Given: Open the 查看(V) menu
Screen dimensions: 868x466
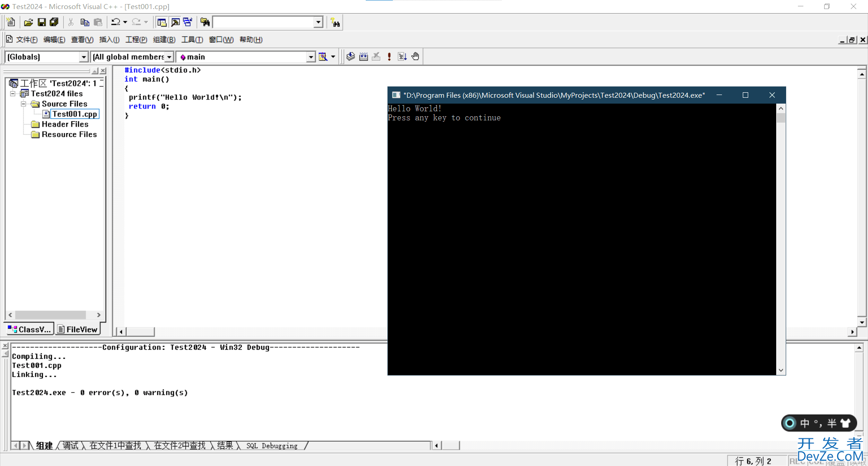Looking at the screenshot, I should point(82,40).
